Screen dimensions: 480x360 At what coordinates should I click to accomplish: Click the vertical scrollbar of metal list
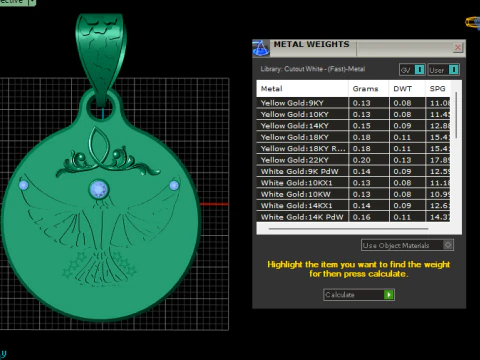click(456, 115)
